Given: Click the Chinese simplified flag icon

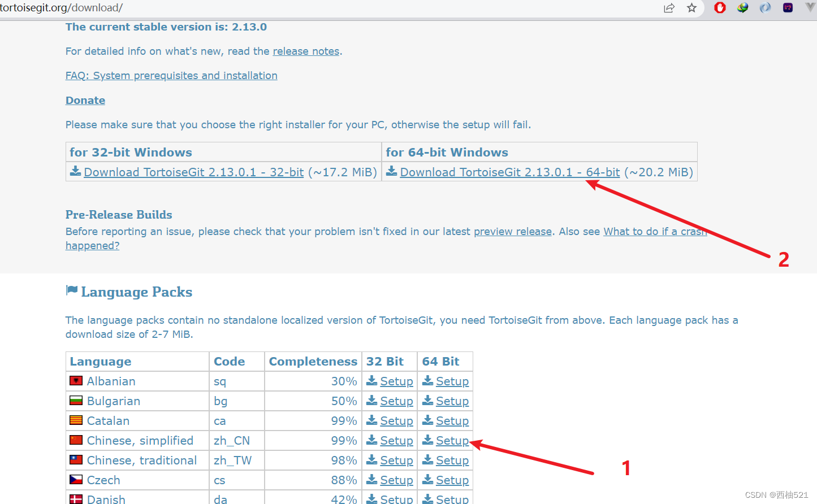Looking at the screenshot, I should [76, 440].
